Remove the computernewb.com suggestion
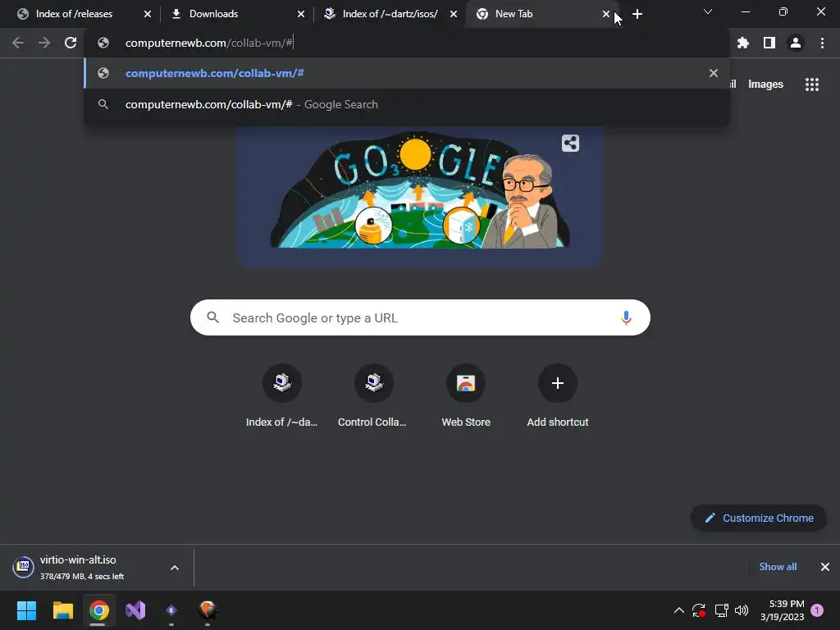This screenshot has width=840, height=630. coord(713,73)
